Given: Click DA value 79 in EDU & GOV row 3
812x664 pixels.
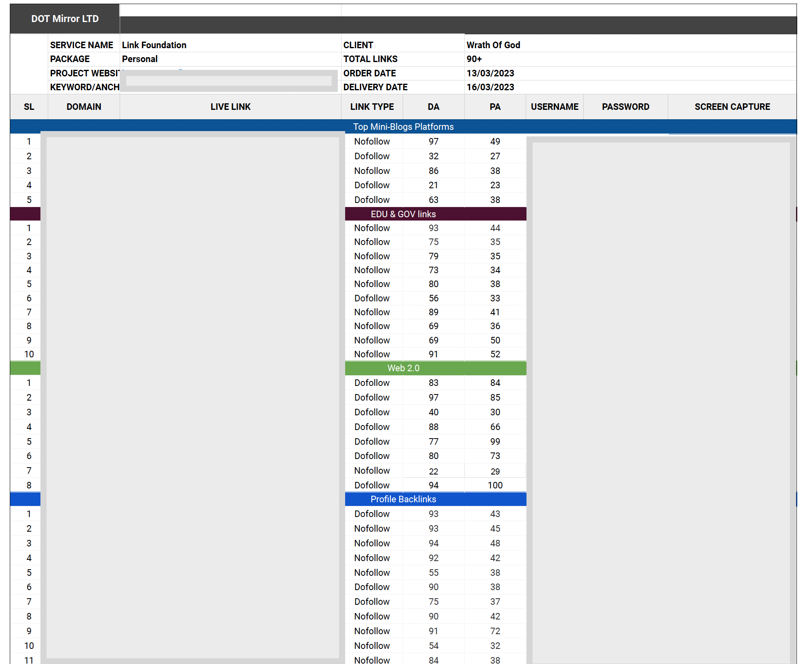Looking at the screenshot, I should [x=433, y=256].
